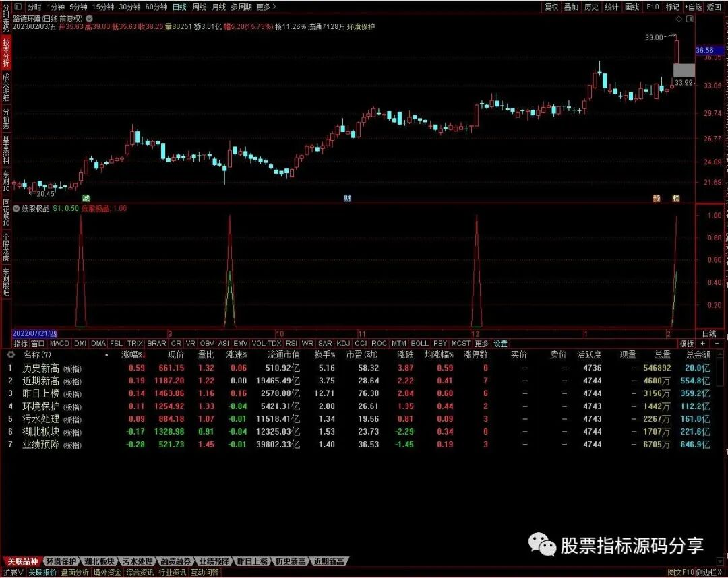Click the 叠加 overlay button
Screen dimensions: 728x578
[571, 7]
